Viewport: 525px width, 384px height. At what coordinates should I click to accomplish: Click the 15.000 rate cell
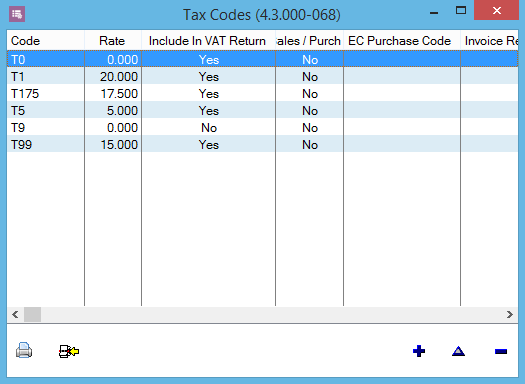(113, 145)
